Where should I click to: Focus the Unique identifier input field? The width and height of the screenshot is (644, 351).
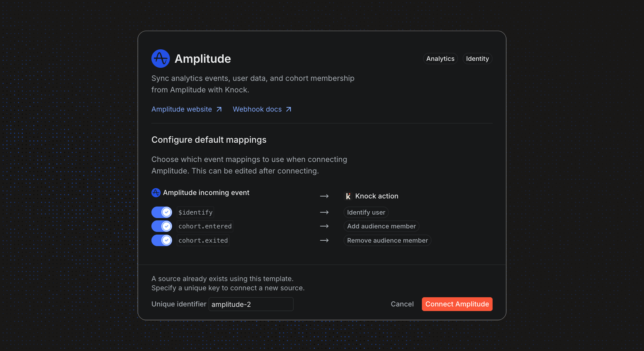click(x=251, y=304)
